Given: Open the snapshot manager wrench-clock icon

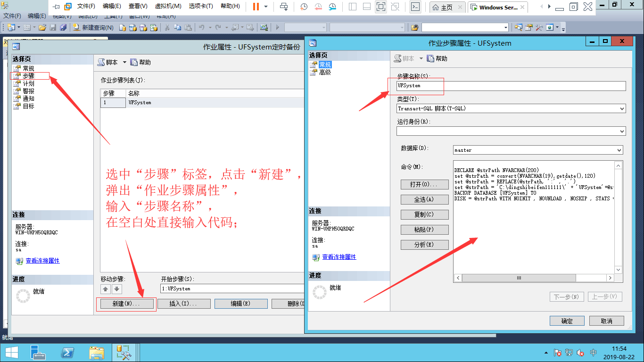Looking at the screenshot, I should click(x=333, y=7).
